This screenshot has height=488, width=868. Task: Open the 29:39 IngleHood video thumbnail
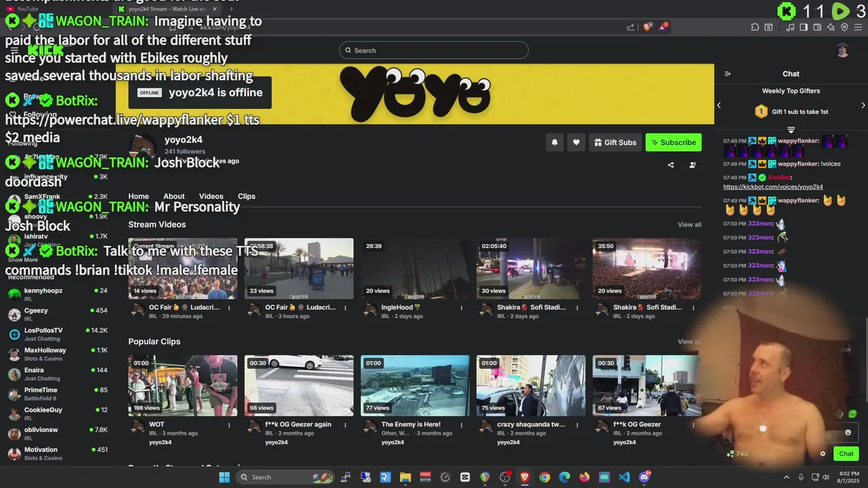[415, 268]
